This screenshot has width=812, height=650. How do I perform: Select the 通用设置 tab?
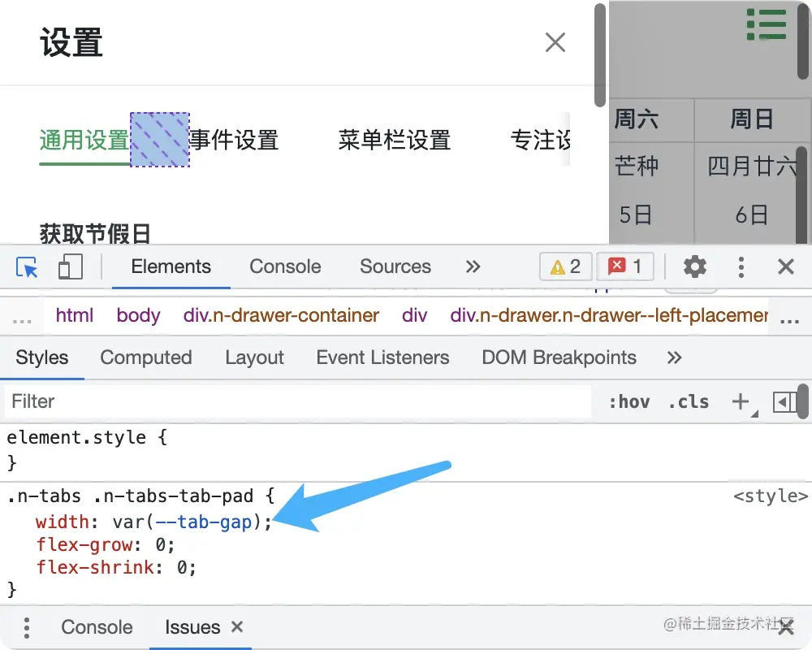[x=84, y=140]
